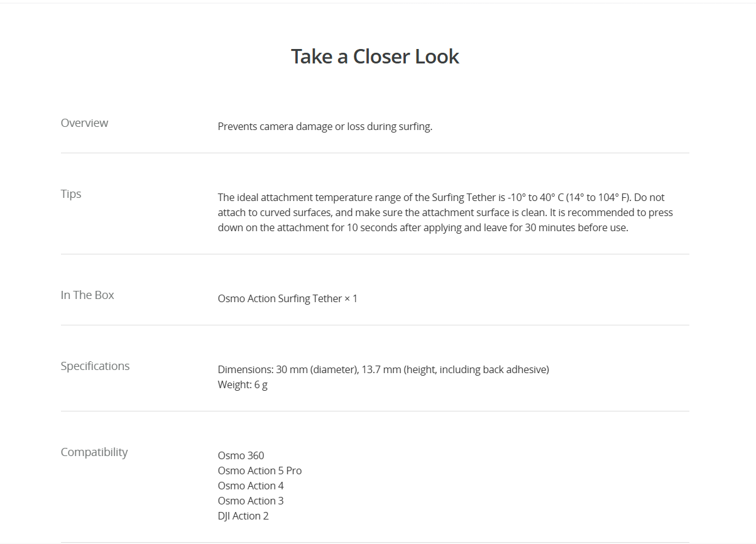The width and height of the screenshot is (756, 544).
Task: Click the Dimensions: 30 mm (diameter) line
Action: pos(383,369)
